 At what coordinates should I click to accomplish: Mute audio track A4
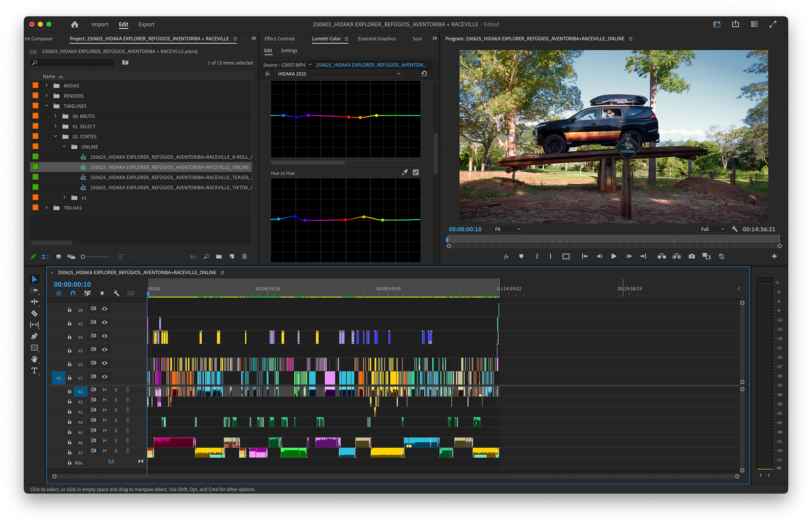coord(104,421)
